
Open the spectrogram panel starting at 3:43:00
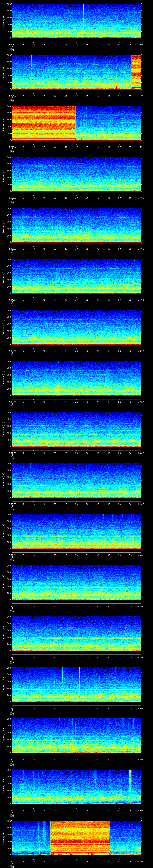click(76, 736)
